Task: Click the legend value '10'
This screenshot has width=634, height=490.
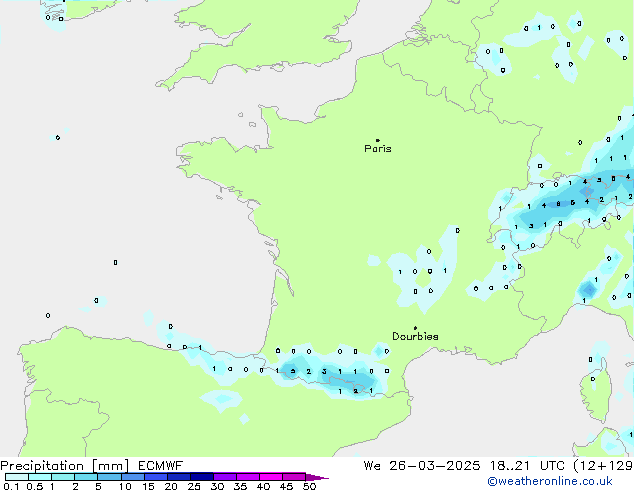Action: 125,486
